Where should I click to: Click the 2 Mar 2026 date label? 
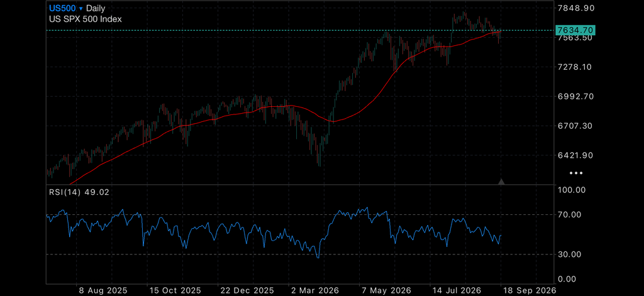316,290
